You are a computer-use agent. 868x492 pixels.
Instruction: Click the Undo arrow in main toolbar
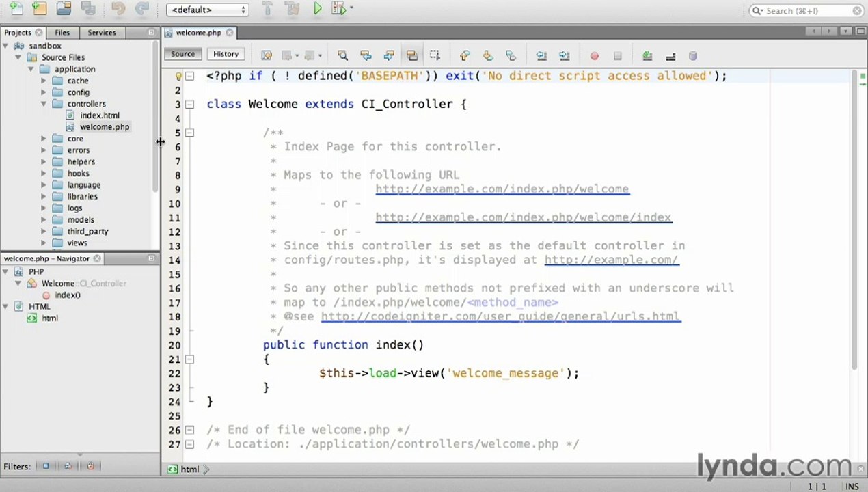(118, 9)
